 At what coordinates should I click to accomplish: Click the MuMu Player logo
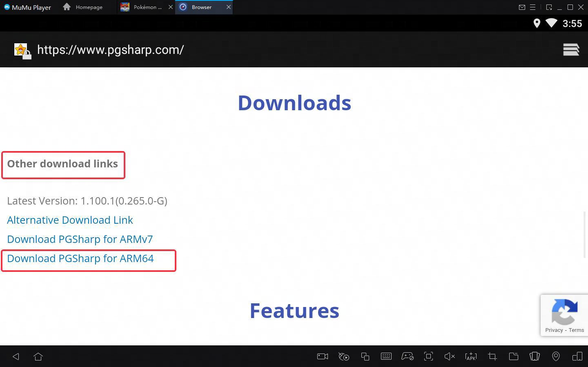[7, 7]
